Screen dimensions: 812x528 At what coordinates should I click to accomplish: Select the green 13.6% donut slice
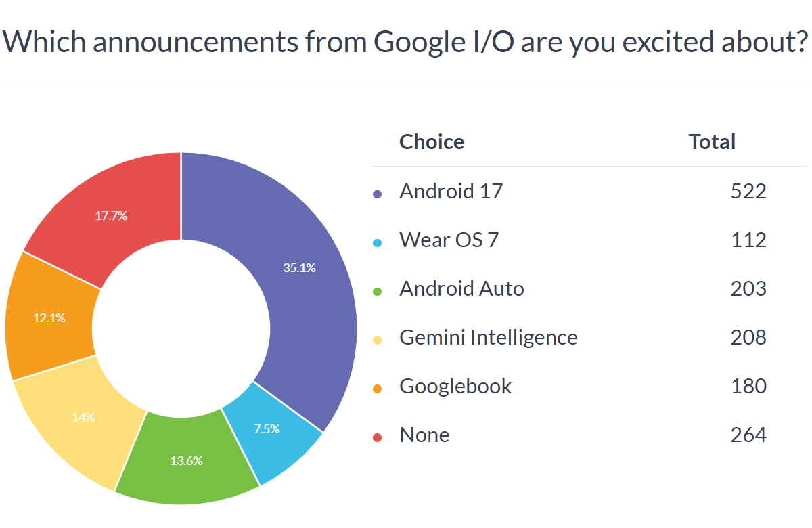click(186, 460)
